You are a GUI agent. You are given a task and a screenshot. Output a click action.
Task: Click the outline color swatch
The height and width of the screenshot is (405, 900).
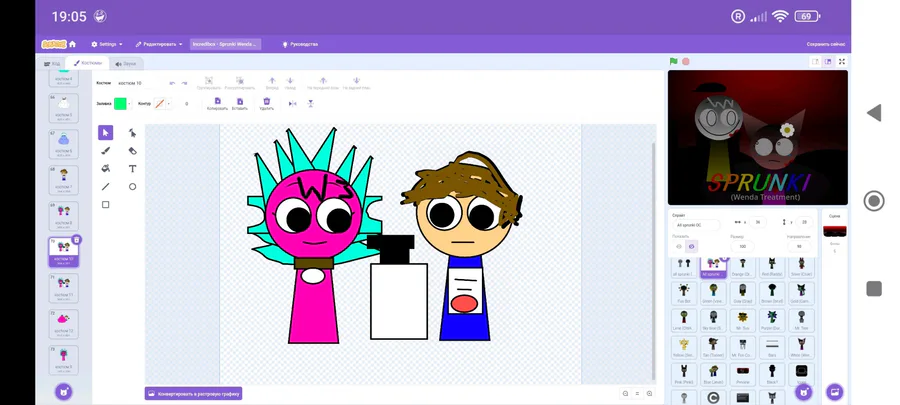[x=160, y=104]
